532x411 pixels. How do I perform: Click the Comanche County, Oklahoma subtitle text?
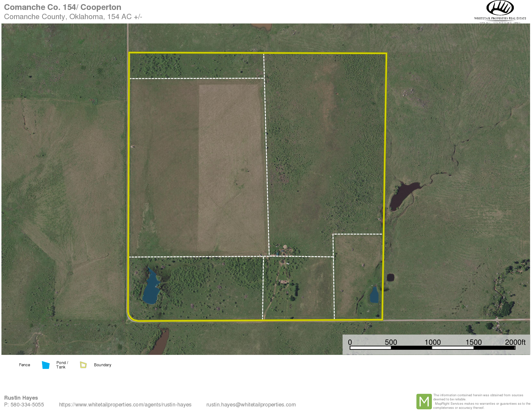pos(73,16)
